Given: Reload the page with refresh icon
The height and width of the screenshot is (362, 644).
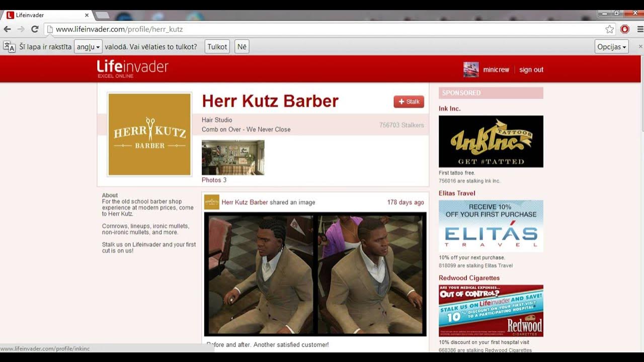Looking at the screenshot, I should click(35, 29).
